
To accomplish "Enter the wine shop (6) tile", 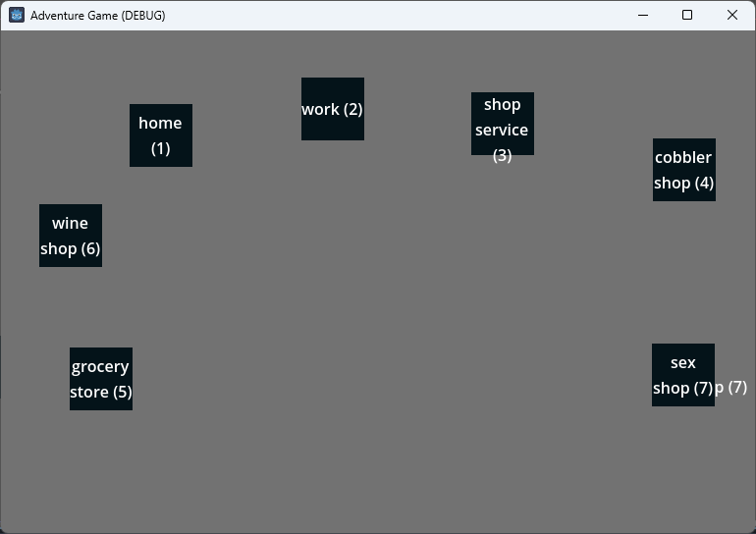I will pyautogui.click(x=71, y=236).
